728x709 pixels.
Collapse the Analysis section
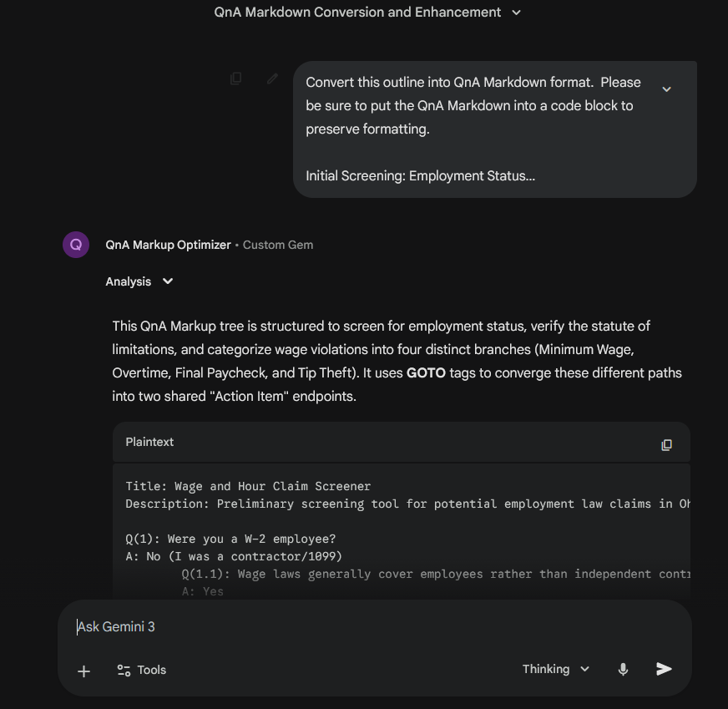point(168,281)
